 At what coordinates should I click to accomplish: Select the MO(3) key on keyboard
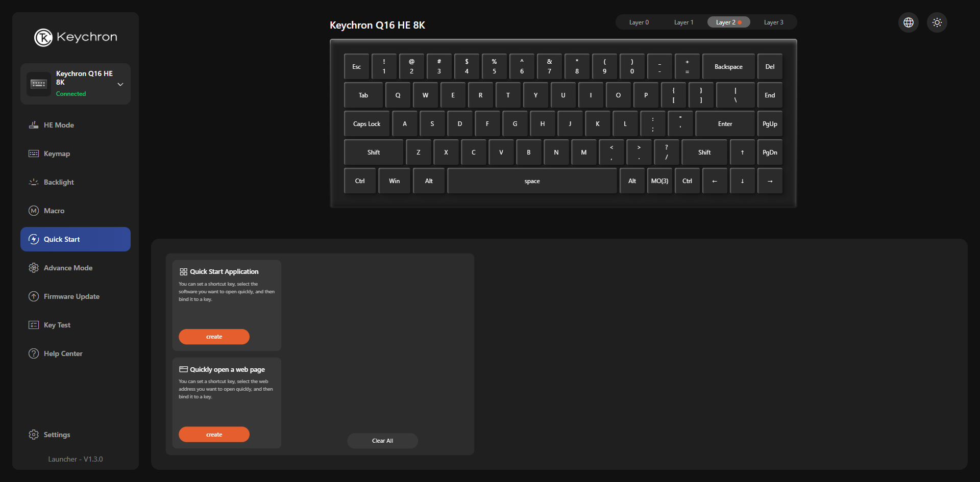(659, 181)
